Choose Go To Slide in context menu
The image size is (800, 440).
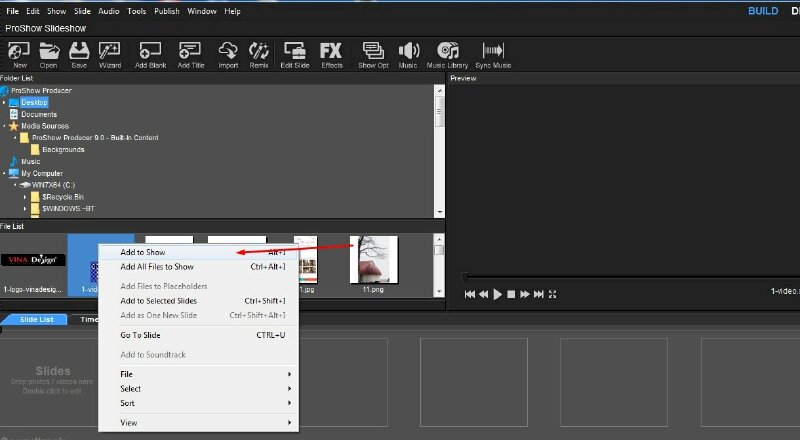pyautogui.click(x=198, y=335)
